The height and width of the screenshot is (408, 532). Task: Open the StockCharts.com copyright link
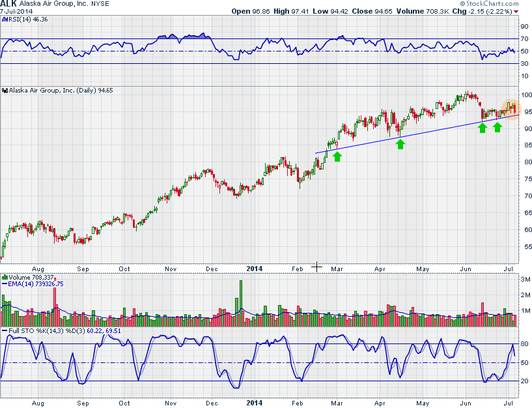(x=489, y=4)
